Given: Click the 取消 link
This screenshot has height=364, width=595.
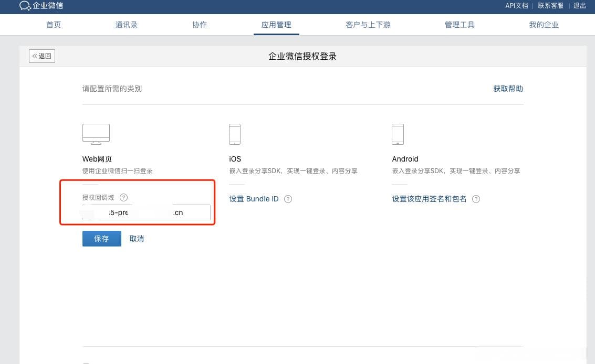Looking at the screenshot, I should [x=137, y=239].
